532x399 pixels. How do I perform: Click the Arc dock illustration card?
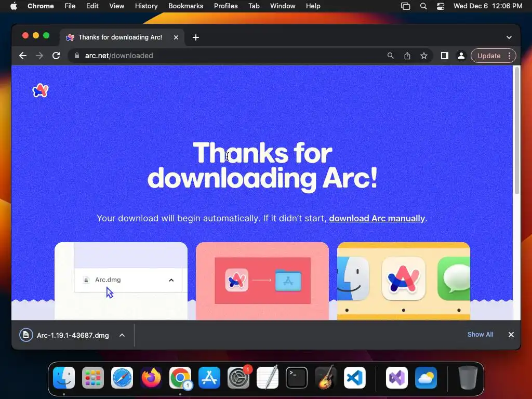(x=404, y=281)
